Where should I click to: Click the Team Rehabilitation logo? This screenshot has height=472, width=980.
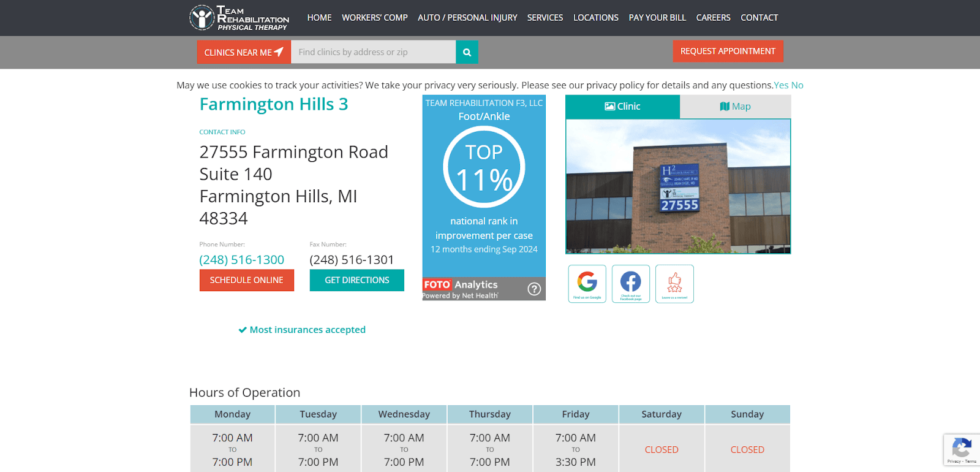[x=239, y=18]
